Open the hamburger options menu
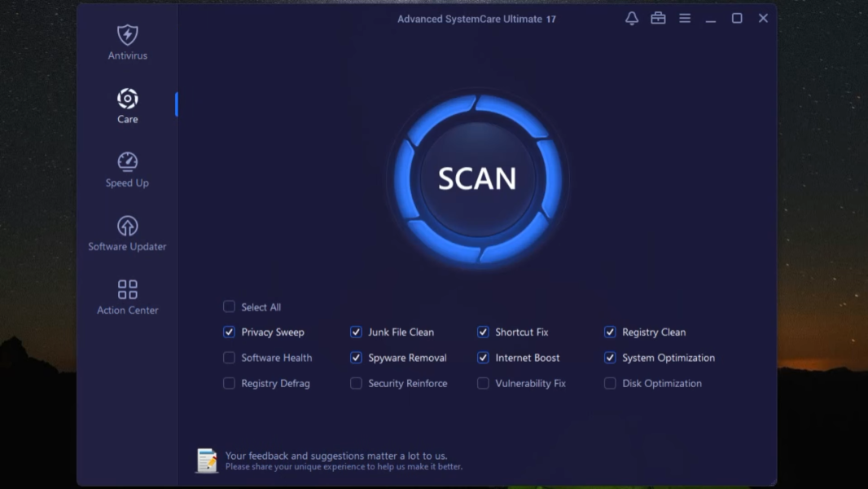868x489 pixels. click(685, 18)
